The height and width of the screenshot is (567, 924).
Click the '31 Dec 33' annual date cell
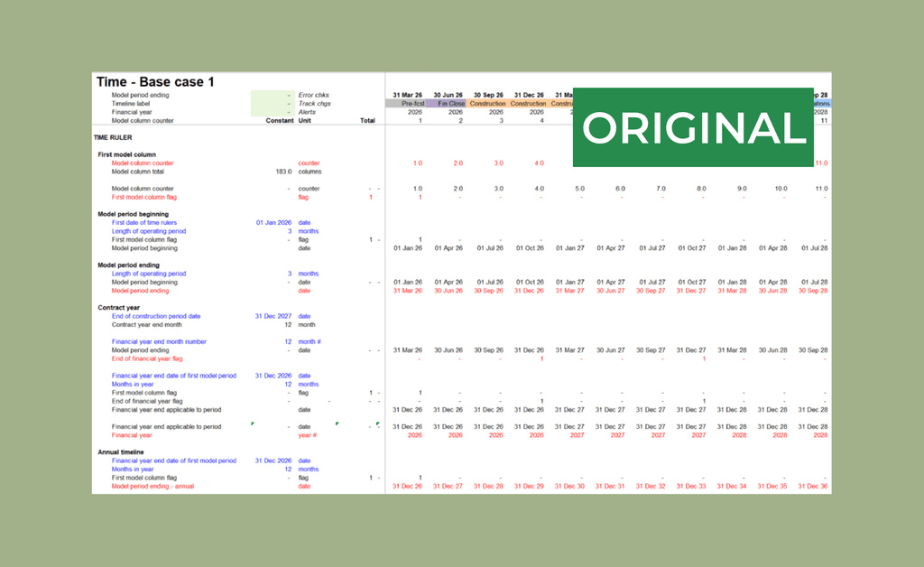(x=691, y=487)
